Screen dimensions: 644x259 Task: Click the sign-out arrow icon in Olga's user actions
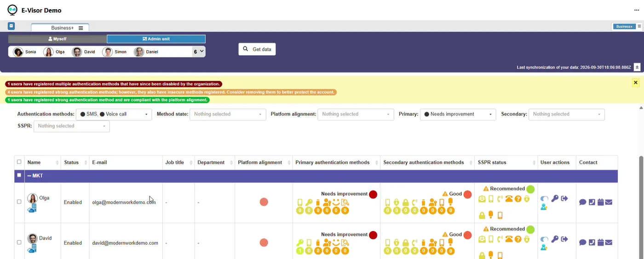pos(564,199)
